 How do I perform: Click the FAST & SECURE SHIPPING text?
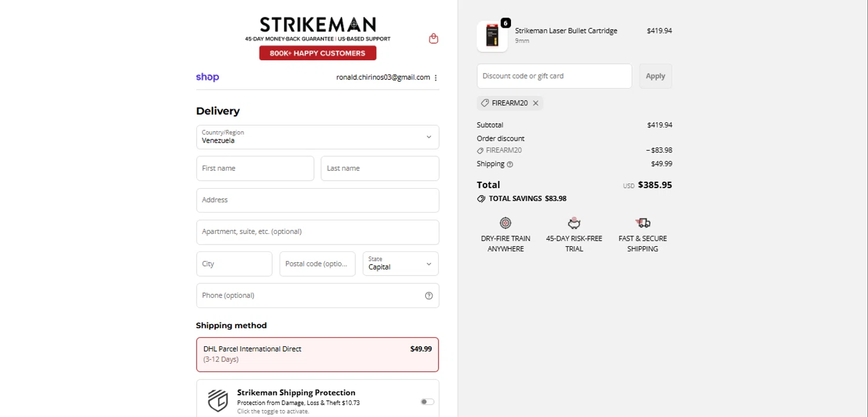click(642, 244)
